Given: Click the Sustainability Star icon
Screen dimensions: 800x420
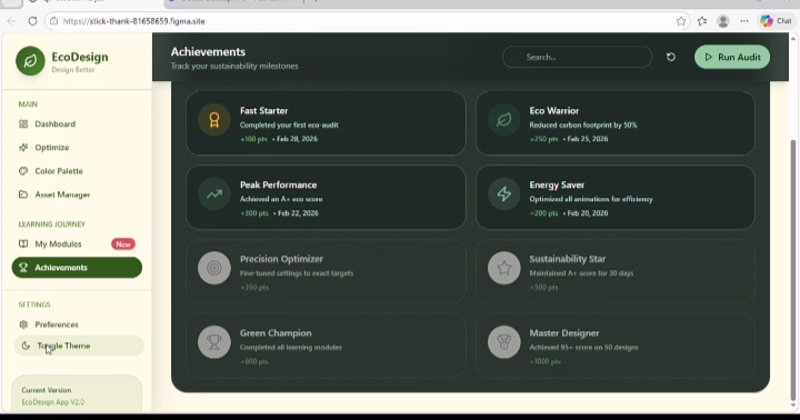Looking at the screenshot, I should [x=504, y=268].
